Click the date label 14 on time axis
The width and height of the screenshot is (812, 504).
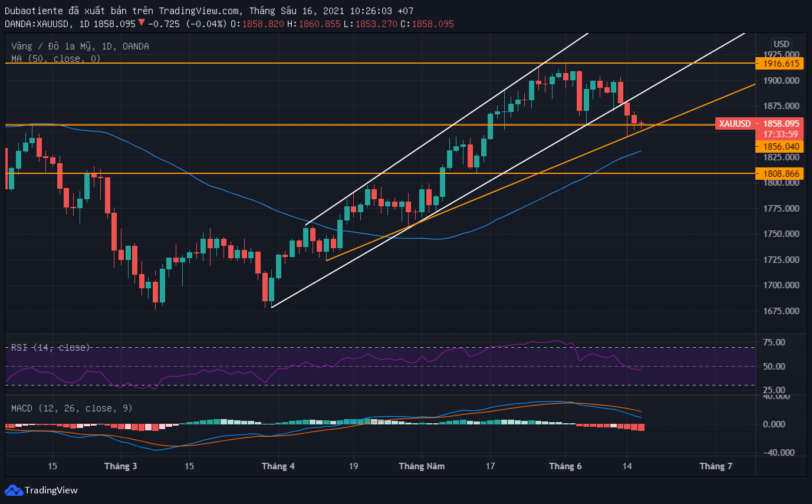tap(627, 466)
